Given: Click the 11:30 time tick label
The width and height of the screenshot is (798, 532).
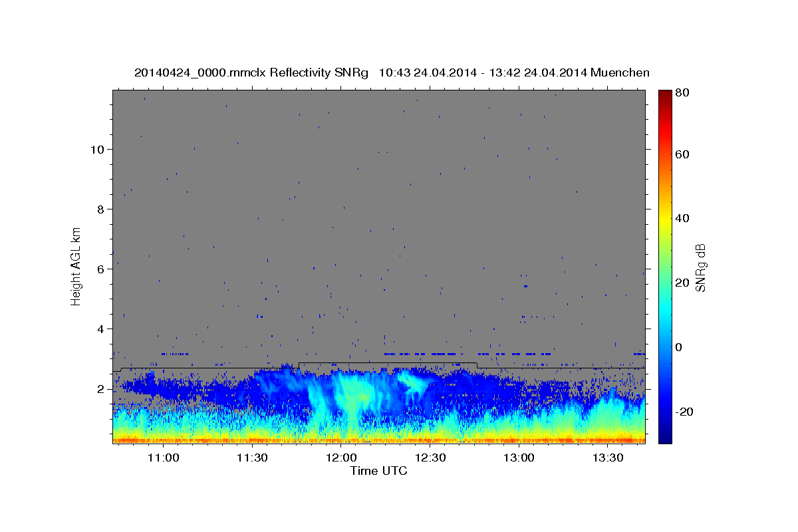Looking at the screenshot, I should click(252, 458).
